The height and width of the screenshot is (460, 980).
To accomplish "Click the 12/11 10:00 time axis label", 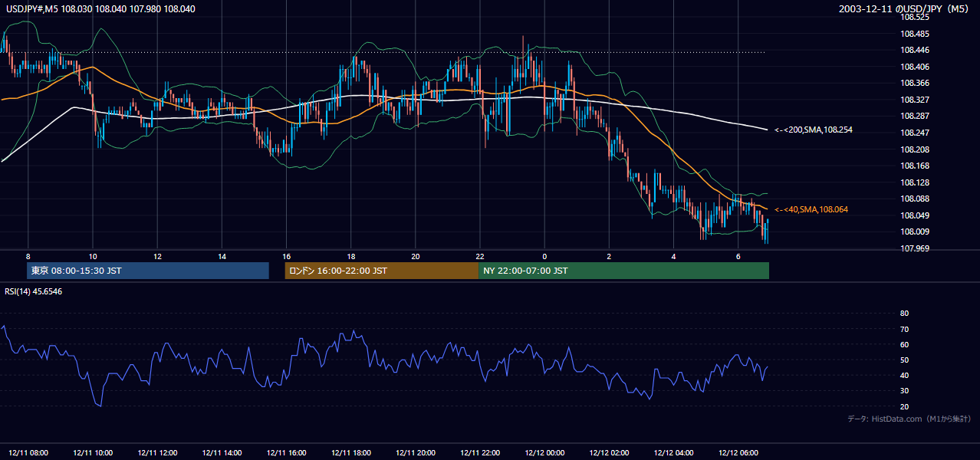I will [93, 453].
